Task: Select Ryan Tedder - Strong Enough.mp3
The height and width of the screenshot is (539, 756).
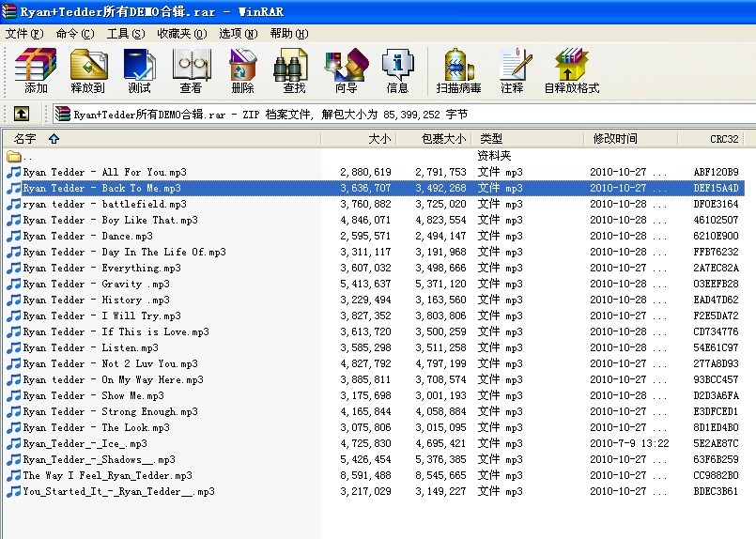Action: click(110, 411)
